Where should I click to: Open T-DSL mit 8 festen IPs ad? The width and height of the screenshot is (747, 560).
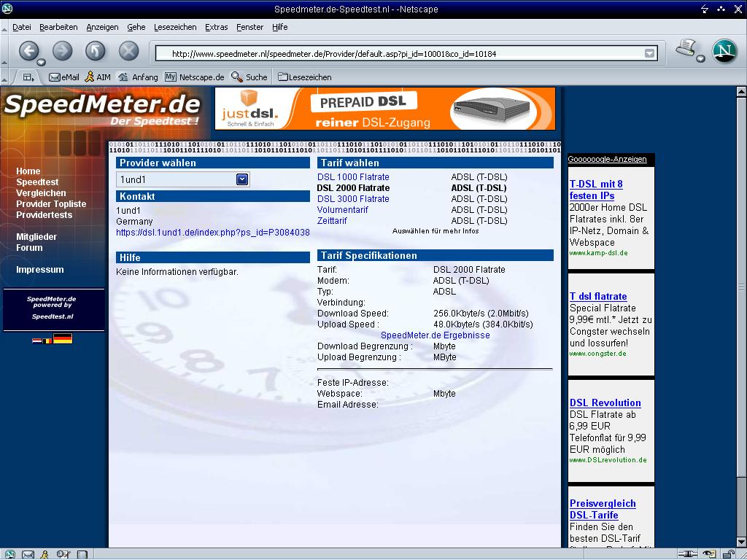point(596,190)
